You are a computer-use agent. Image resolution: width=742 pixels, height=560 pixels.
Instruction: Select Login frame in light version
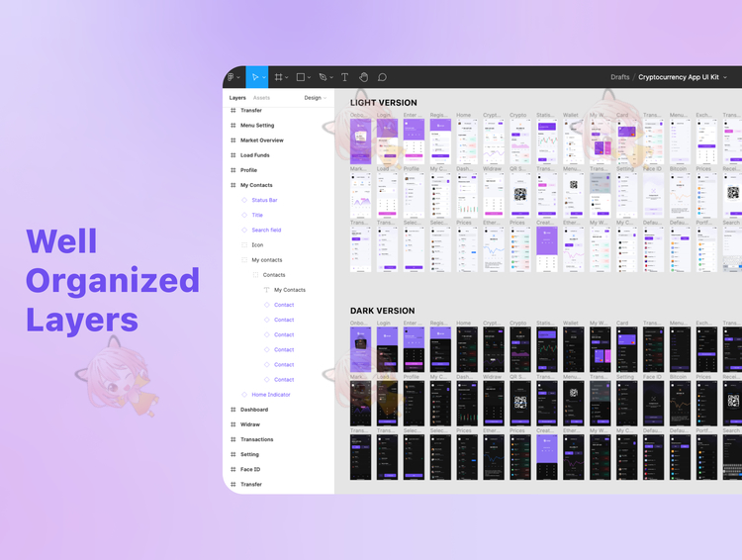coord(387,141)
